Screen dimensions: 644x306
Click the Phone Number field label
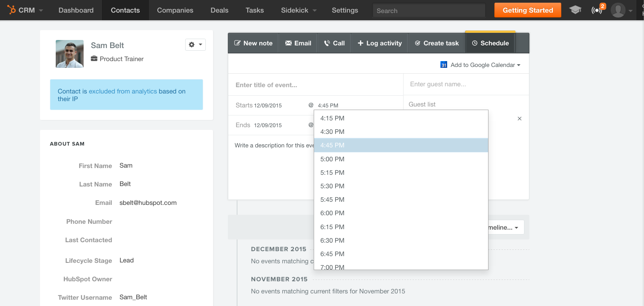coord(89,222)
